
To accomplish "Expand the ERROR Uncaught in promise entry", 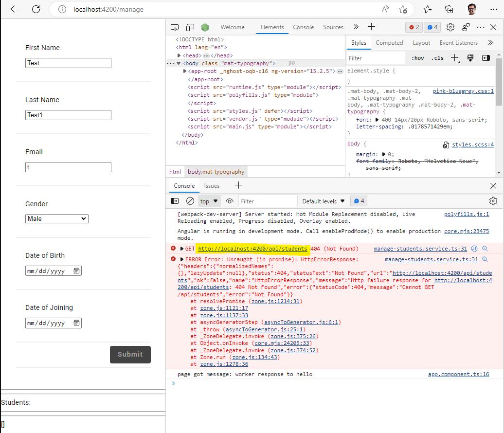I will (181, 259).
